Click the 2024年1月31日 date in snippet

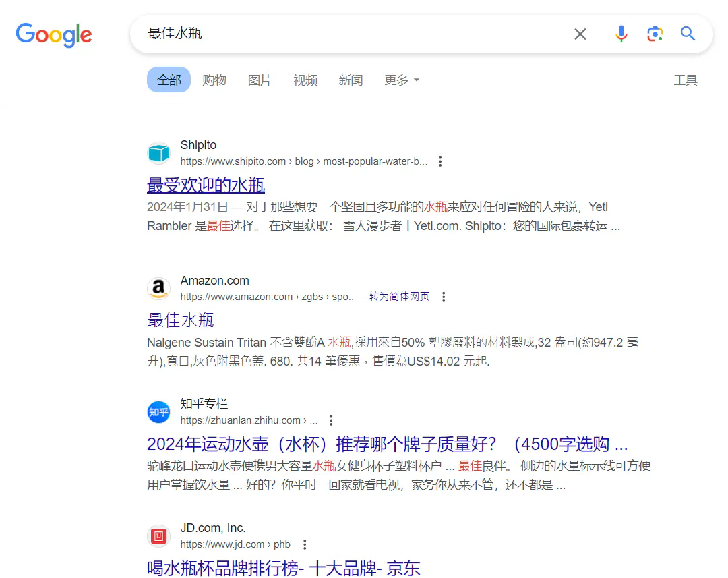(187, 207)
